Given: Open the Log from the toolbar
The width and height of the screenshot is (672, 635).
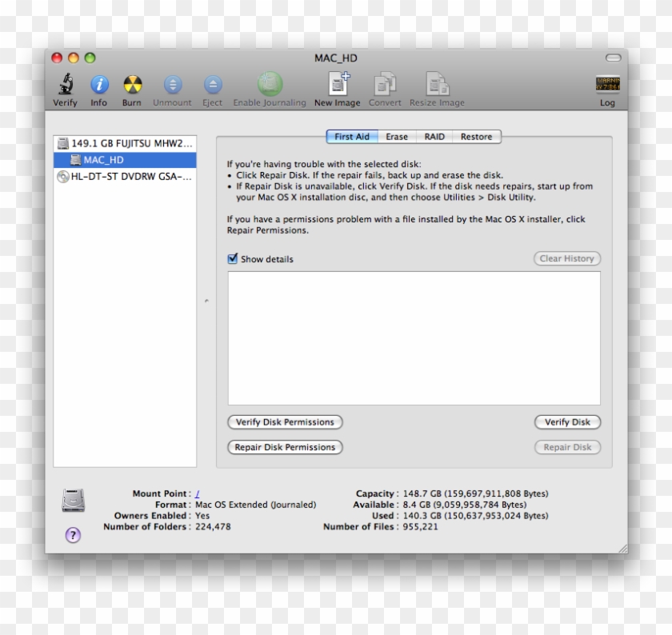Looking at the screenshot, I should point(608,84).
